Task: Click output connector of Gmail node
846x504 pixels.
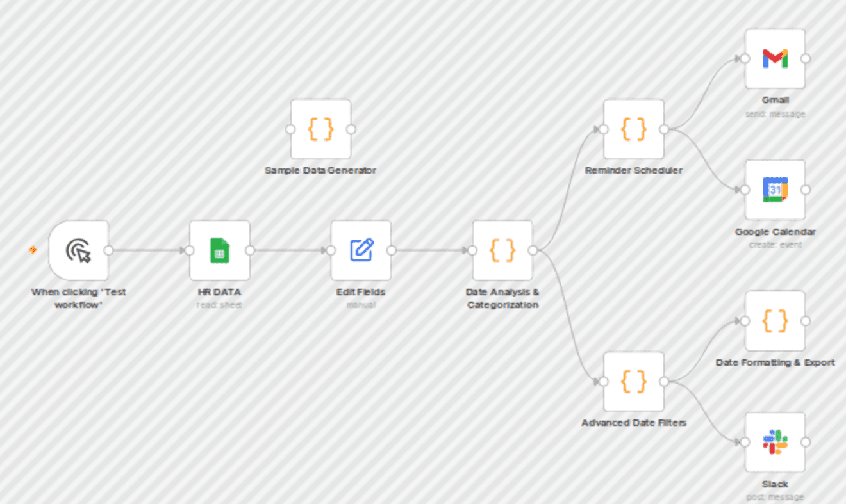Action: (806, 58)
